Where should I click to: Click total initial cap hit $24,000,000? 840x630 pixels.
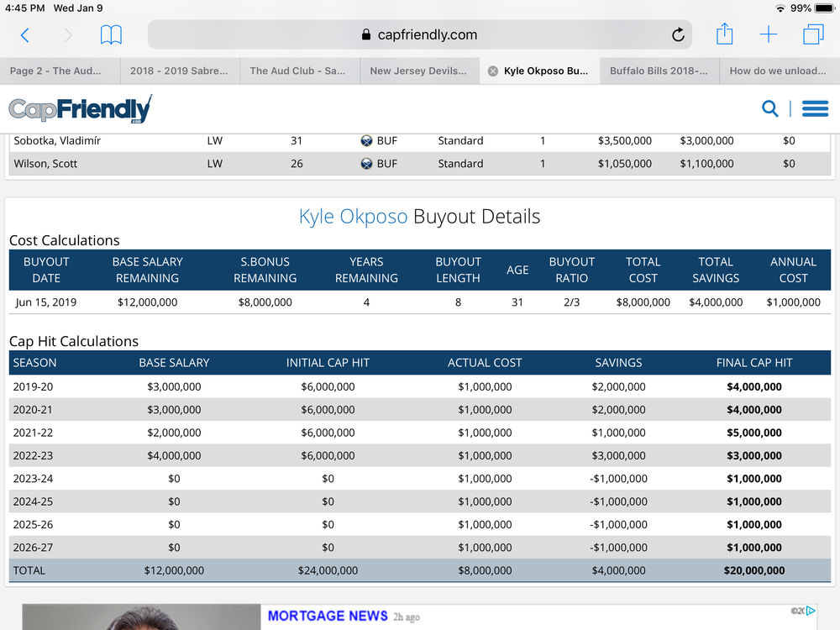328,570
